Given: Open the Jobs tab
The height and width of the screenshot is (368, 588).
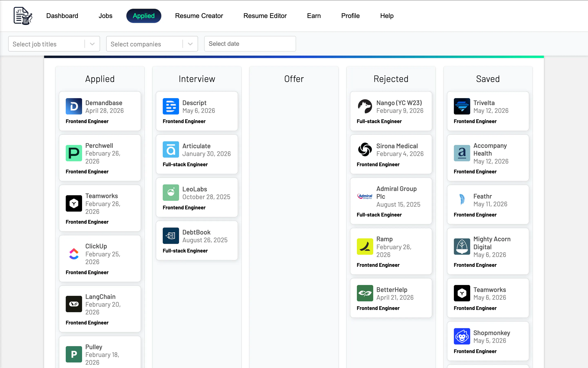Looking at the screenshot, I should tap(105, 16).
